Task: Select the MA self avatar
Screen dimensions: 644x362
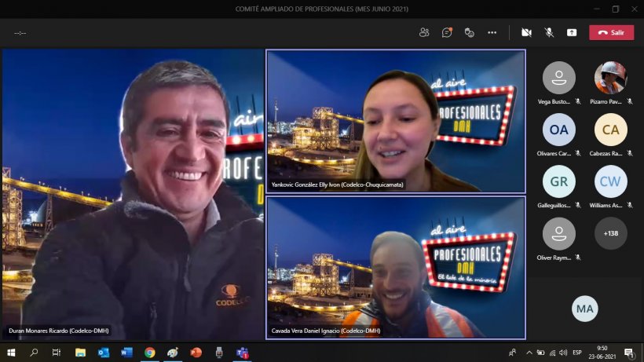Action: click(585, 309)
